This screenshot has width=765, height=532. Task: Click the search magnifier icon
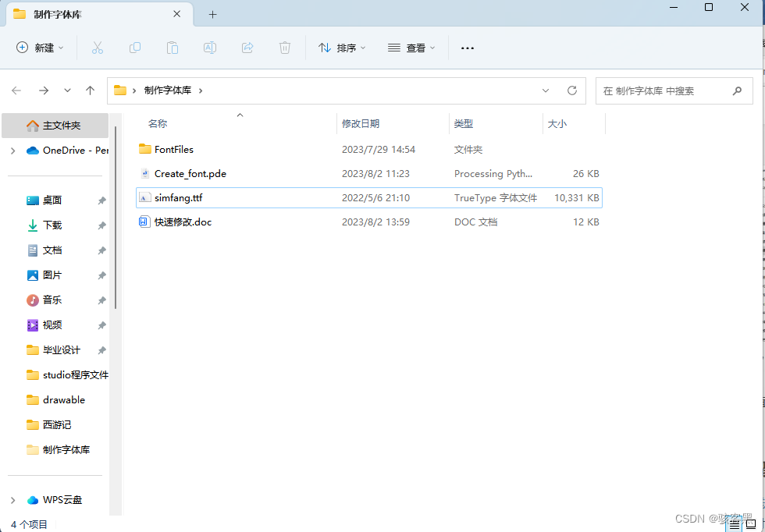point(737,90)
